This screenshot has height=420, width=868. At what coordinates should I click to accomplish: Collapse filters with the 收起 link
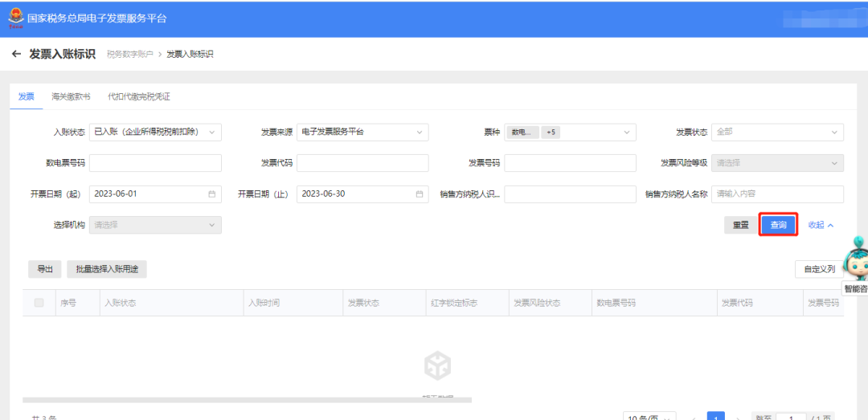821,225
